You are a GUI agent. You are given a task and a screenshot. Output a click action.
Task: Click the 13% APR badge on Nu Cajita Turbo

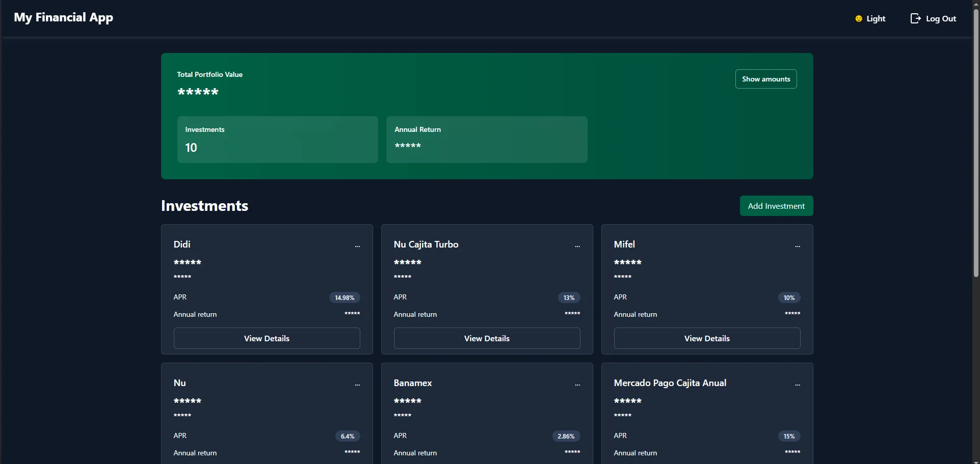coord(569,297)
